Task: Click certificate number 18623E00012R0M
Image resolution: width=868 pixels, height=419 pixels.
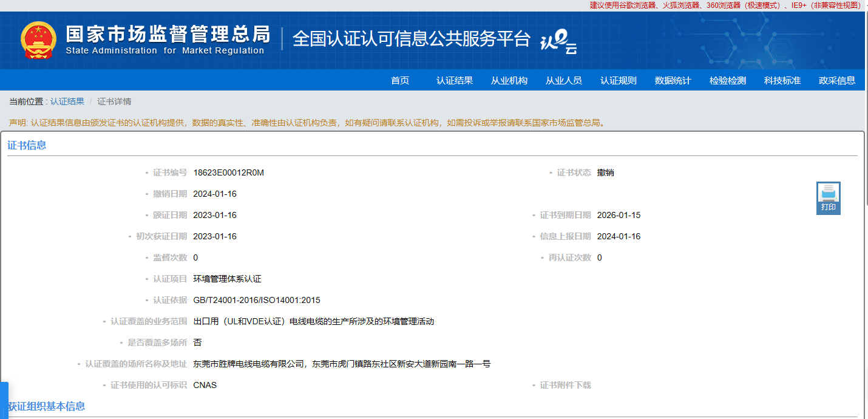Action: pos(228,172)
